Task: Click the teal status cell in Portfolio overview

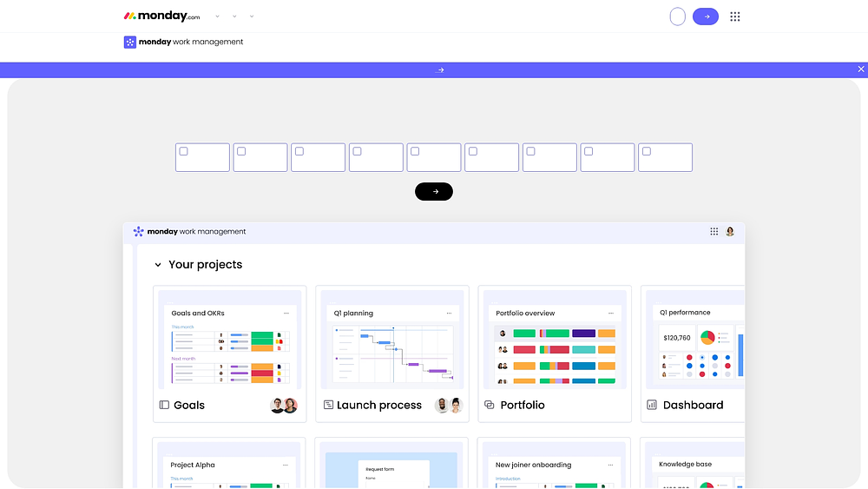Action: coord(583,349)
